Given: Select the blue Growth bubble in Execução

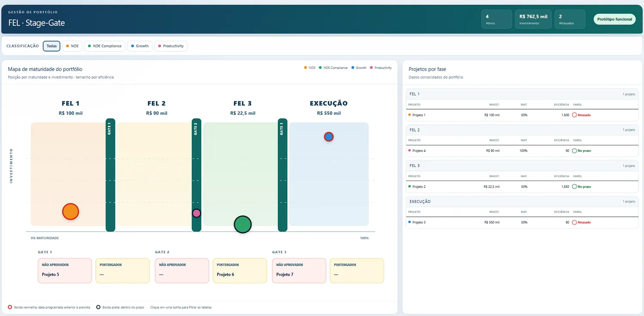Looking at the screenshot, I should (328, 137).
